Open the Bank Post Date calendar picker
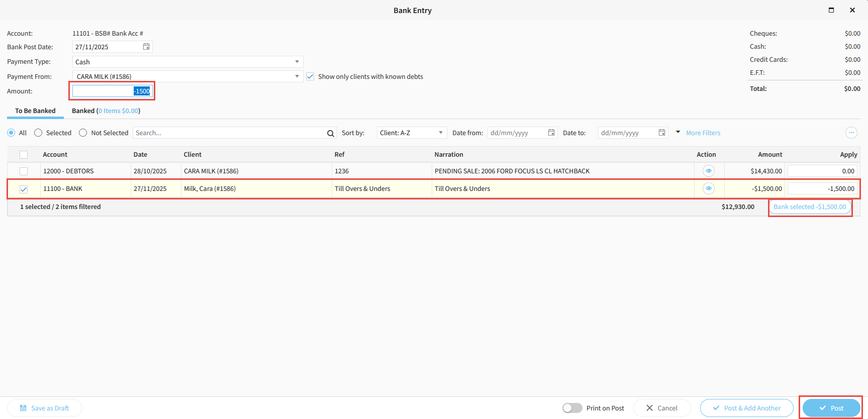Screen dimensions: 868x419 (146, 47)
